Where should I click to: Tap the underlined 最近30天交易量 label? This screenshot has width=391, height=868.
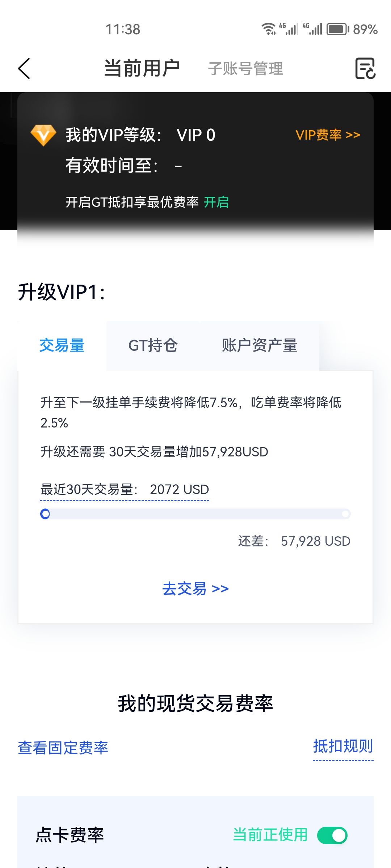click(89, 490)
